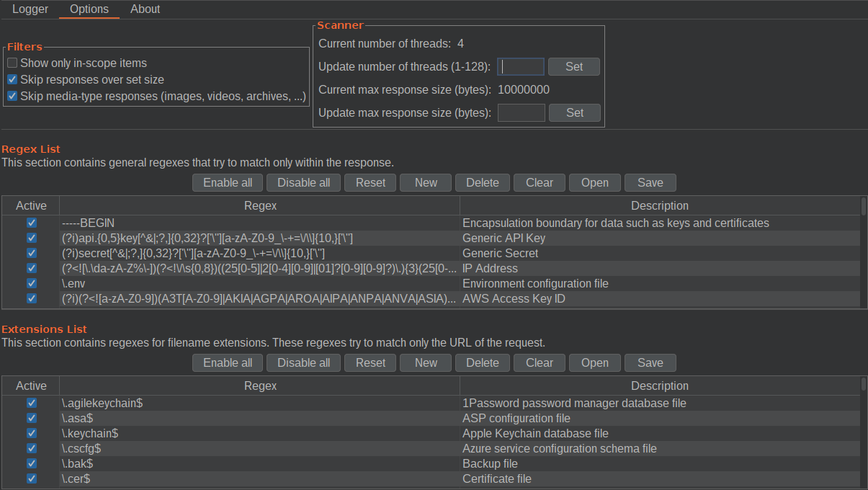Click Open in the Extensions List section
The height and width of the screenshot is (490, 868).
[x=594, y=363]
